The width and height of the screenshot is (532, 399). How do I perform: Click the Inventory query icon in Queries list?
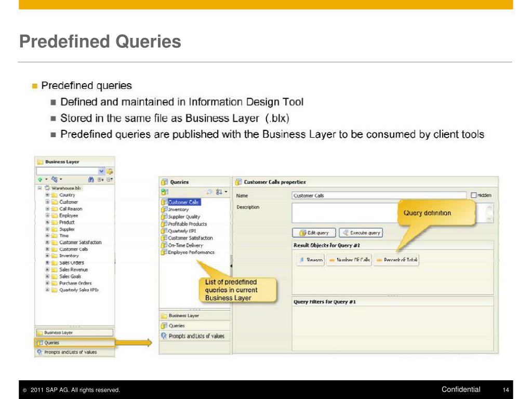click(x=164, y=209)
